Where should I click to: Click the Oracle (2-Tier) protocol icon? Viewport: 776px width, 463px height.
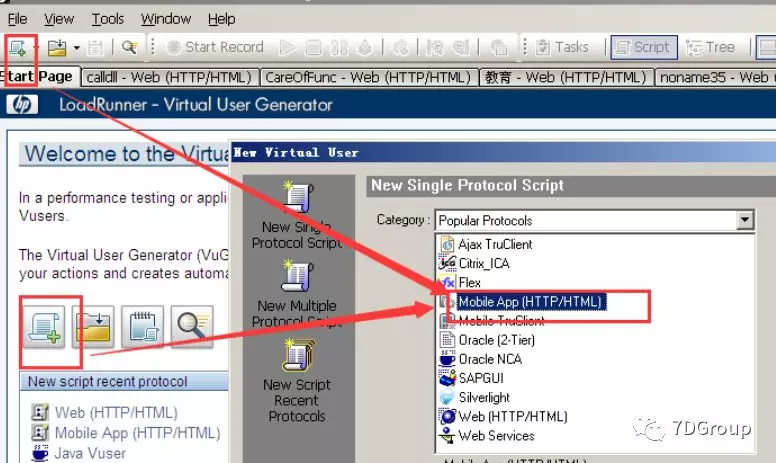pos(447,340)
